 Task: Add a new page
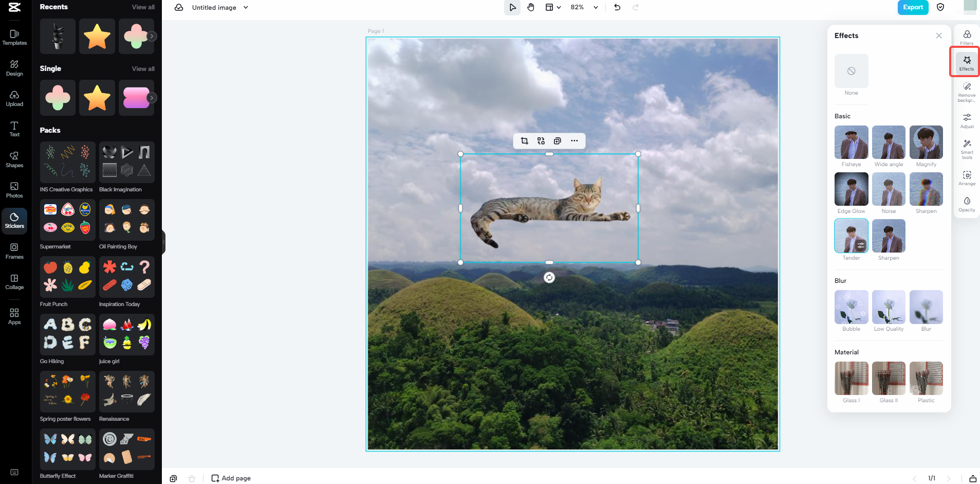coord(231,478)
